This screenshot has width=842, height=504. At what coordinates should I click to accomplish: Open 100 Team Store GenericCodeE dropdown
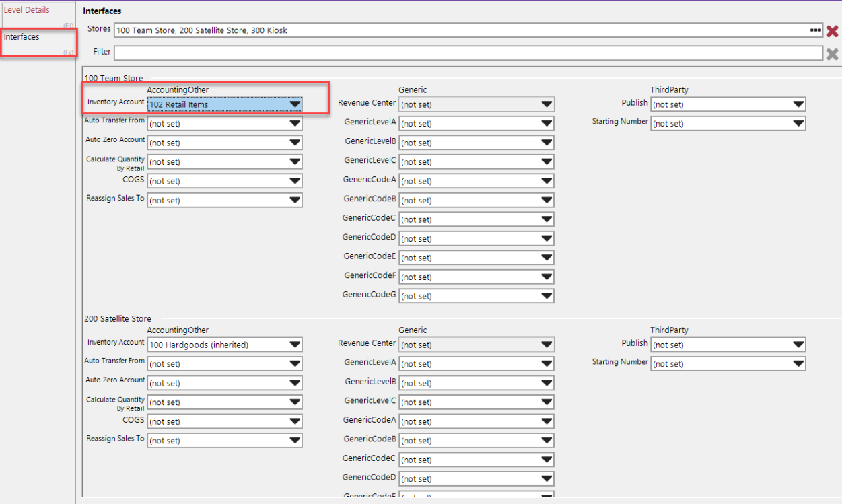point(477,258)
